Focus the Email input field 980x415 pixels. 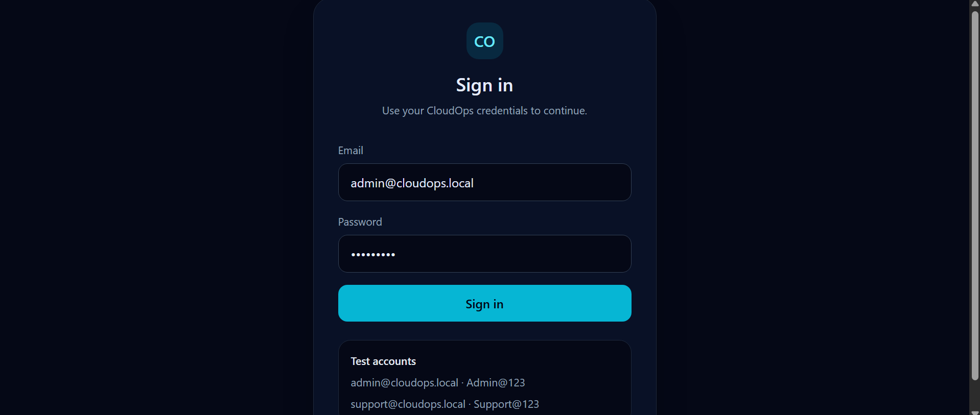click(x=484, y=182)
